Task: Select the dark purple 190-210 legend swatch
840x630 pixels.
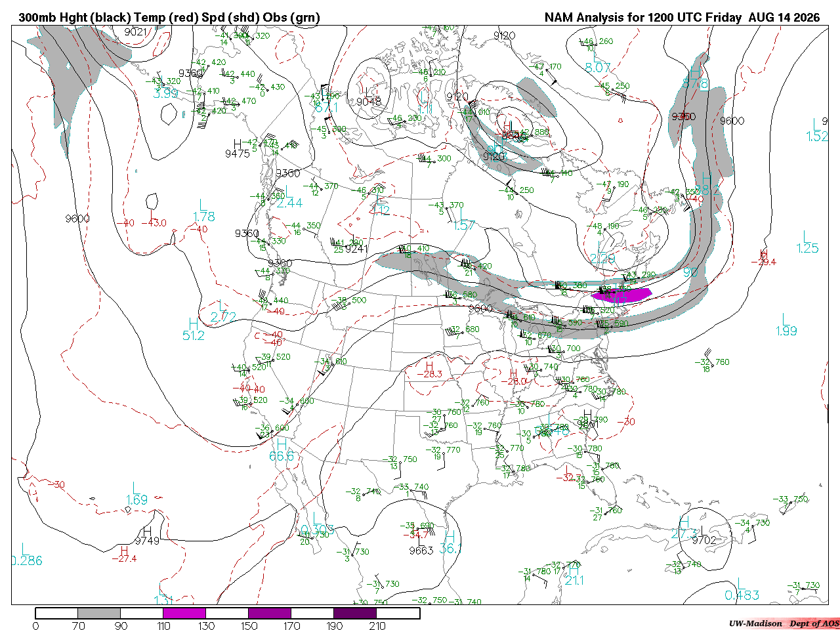Action: pos(355,613)
